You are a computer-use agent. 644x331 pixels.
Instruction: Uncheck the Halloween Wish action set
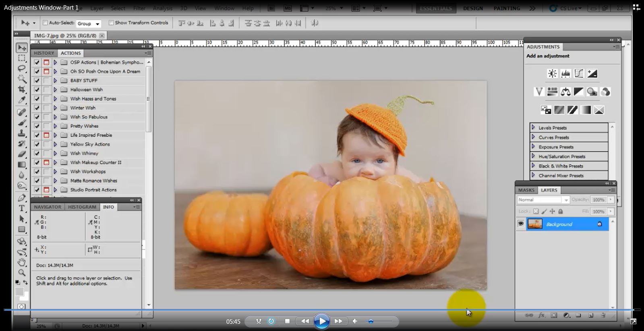point(37,90)
